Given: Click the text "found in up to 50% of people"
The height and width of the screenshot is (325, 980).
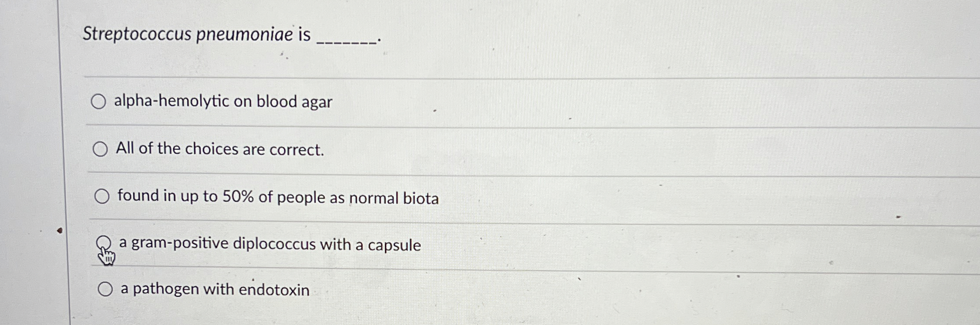Looking at the screenshot, I should tap(278, 197).
